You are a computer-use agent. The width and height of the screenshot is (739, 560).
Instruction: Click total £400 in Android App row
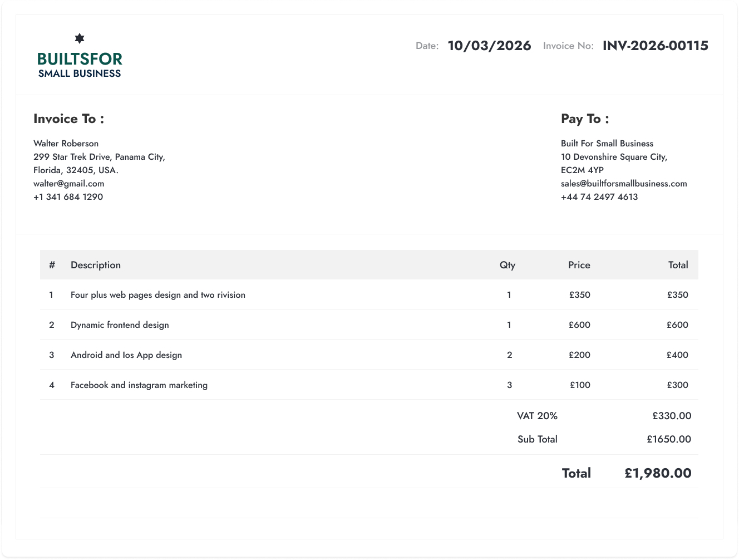(678, 355)
